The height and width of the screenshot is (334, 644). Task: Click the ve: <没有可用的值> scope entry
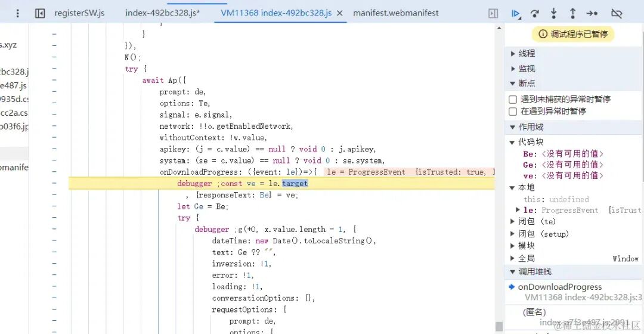click(563, 175)
